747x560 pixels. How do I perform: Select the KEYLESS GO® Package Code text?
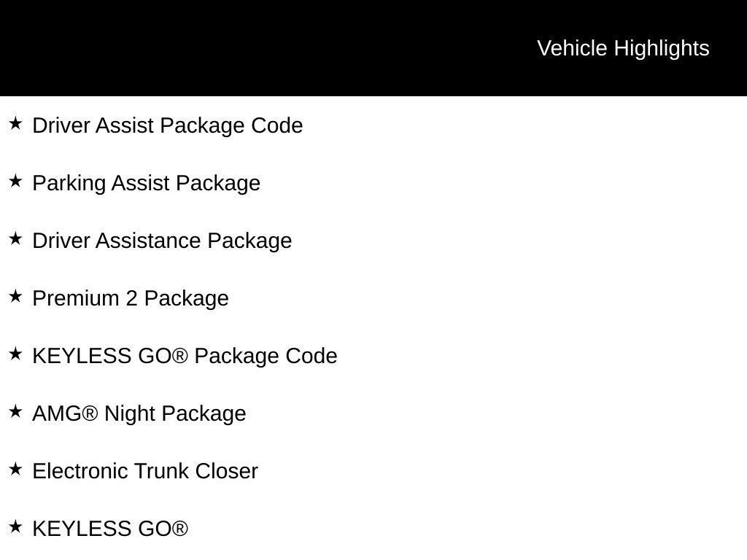pos(185,356)
